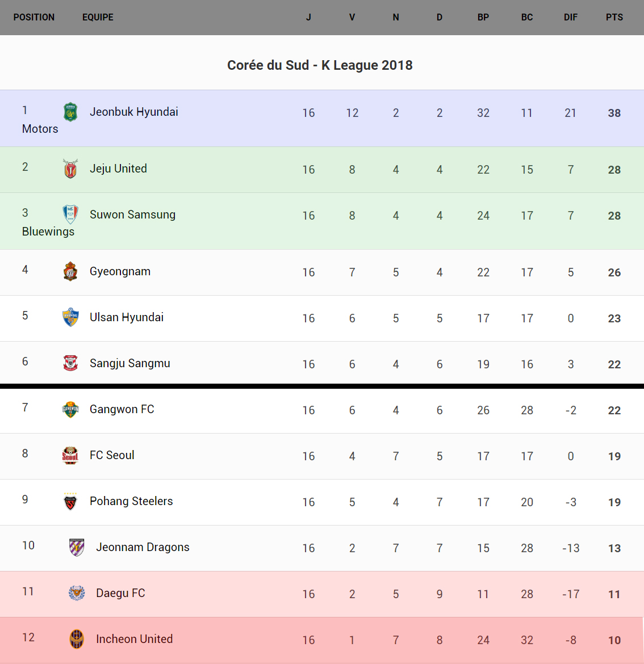Click the Corée du Sud K League title
Viewport: 644px width, 664px height.
(320, 65)
